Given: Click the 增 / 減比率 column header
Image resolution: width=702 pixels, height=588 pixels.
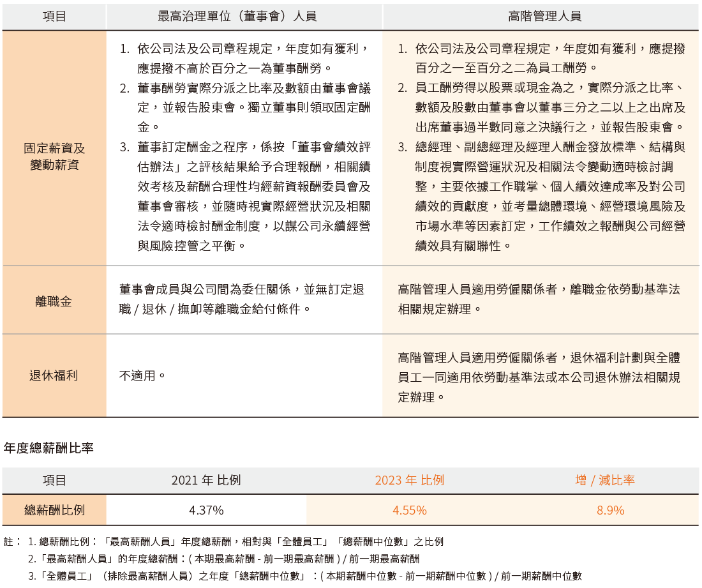Looking at the screenshot, I should pyautogui.click(x=605, y=481).
